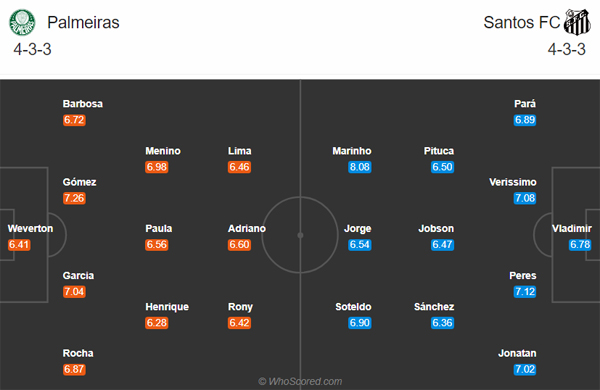The width and height of the screenshot is (600, 390).
Task: Select Weverton's 6.41 rating badge
Action: coord(19,245)
